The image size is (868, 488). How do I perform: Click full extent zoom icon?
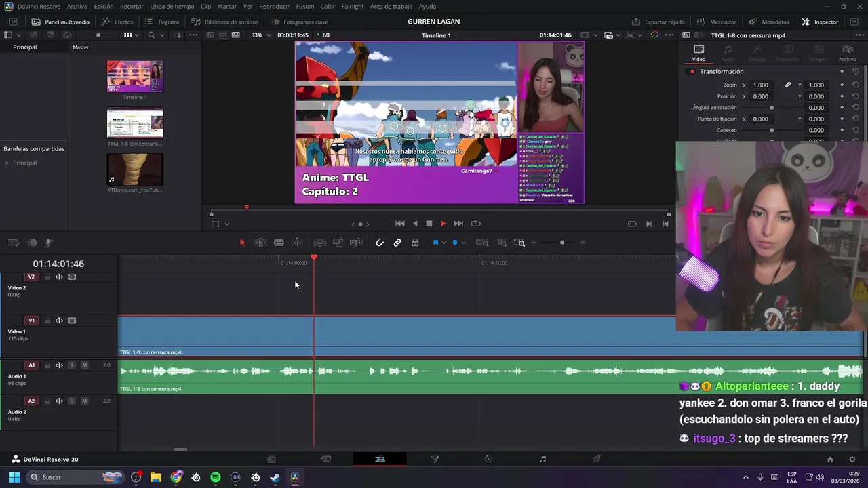coord(482,243)
